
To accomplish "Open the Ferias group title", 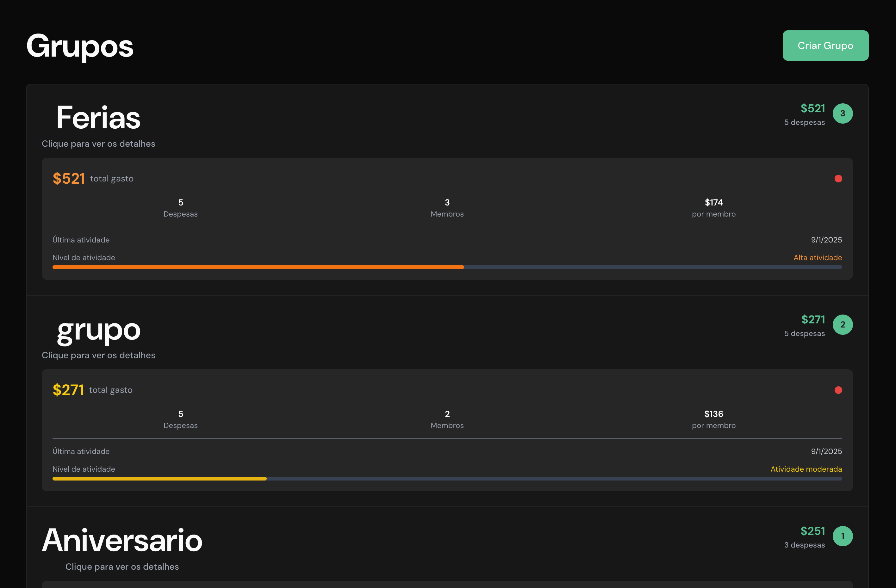I will coord(98,118).
